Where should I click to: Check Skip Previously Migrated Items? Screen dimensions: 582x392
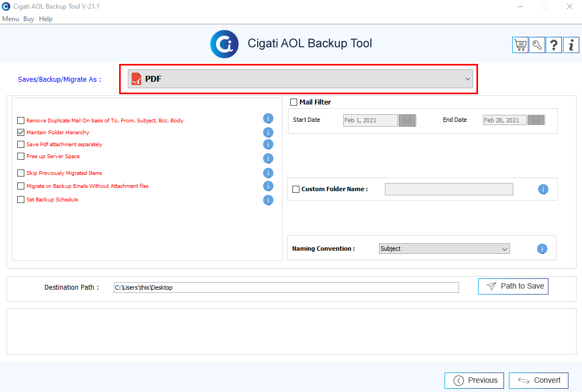(x=21, y=173)
